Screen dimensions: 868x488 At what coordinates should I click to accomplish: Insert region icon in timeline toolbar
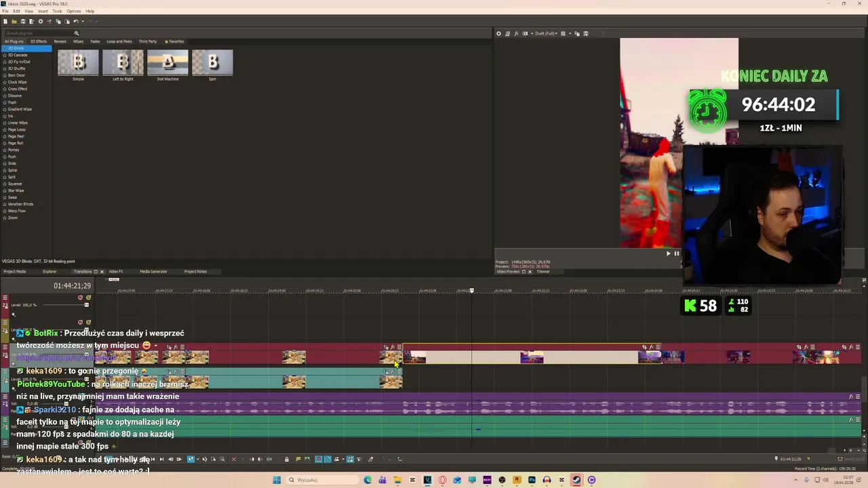pyautogui.click(x=307, y=459)
